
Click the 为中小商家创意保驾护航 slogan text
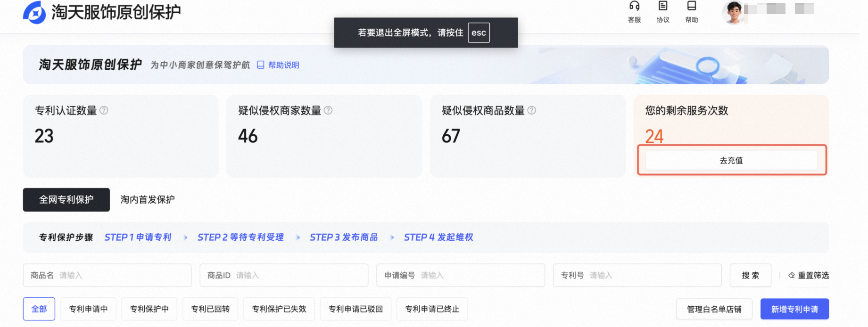[x=200, y=65]
